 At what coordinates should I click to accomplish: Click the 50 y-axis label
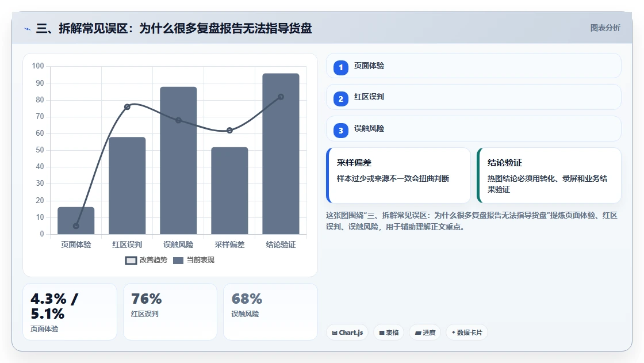40,150
